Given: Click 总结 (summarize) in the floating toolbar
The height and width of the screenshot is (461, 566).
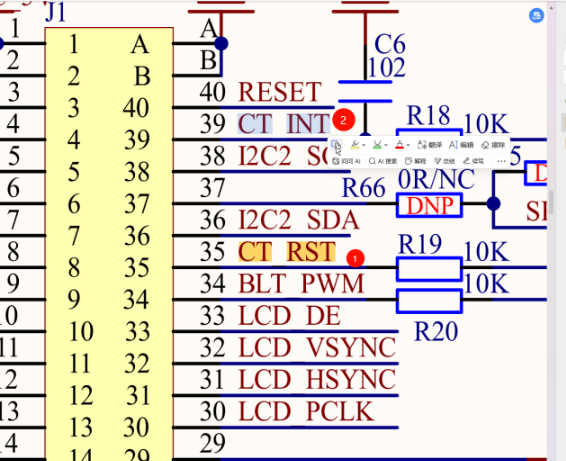Looking at the screenshot, I should click(x=444, y=161).
